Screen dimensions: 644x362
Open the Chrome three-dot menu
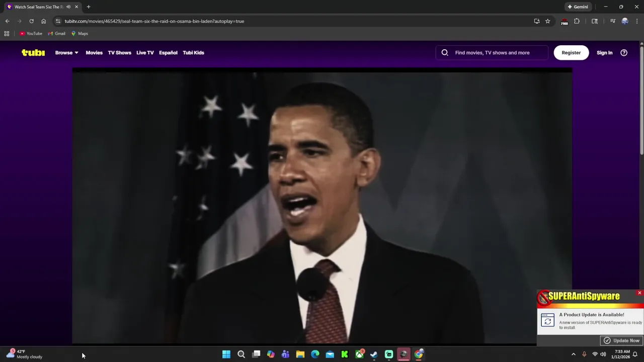click(x=637, y=21)
